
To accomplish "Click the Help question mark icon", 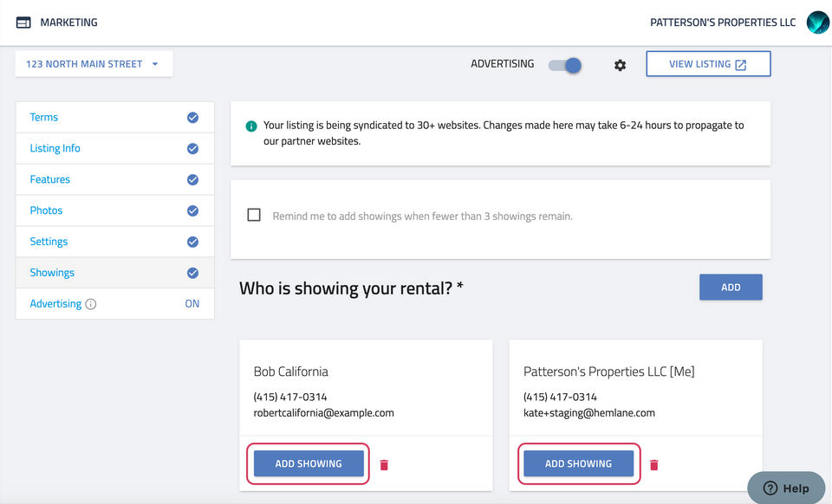I will 770,488.
